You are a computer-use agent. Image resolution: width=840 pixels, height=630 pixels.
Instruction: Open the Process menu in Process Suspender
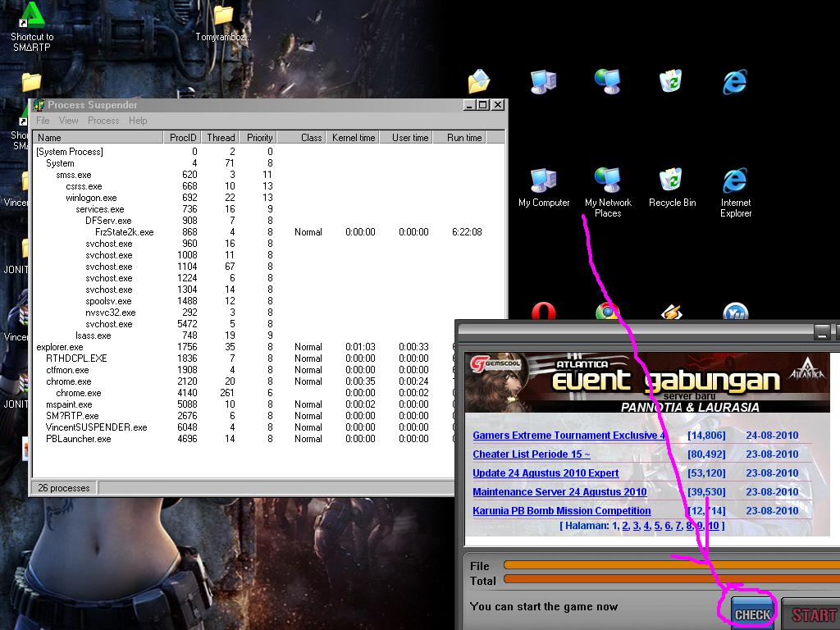103,121
